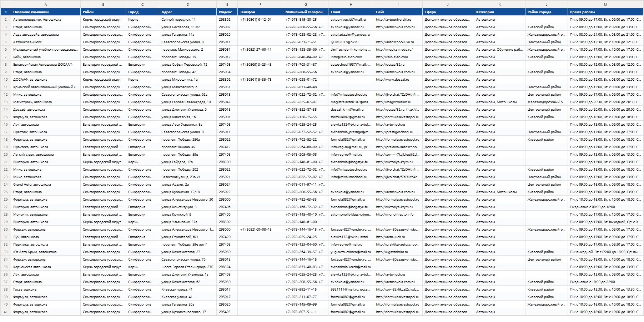The image size is (644, 322).
Task: Select address 'улица Кавказская, 16'
Action: click(x=188, y=117)
